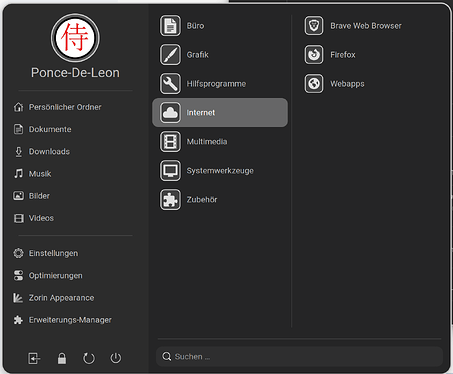Open Zorin Appearance label

tap(61, 298)
